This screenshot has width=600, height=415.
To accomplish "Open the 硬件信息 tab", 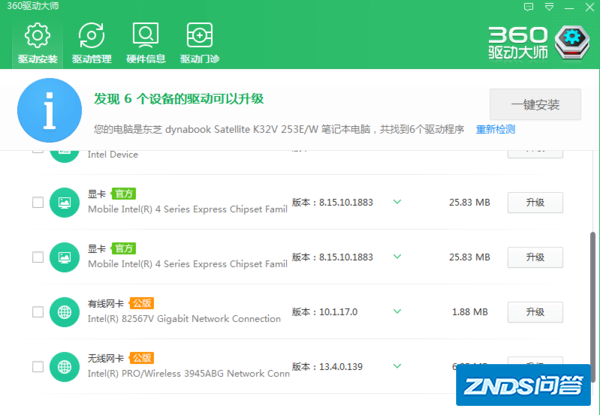I will (x=146, y=43).
